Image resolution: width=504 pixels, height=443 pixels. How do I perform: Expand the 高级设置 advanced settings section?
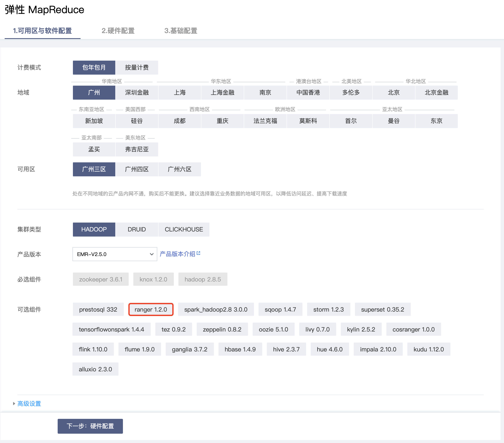point(29,403)
